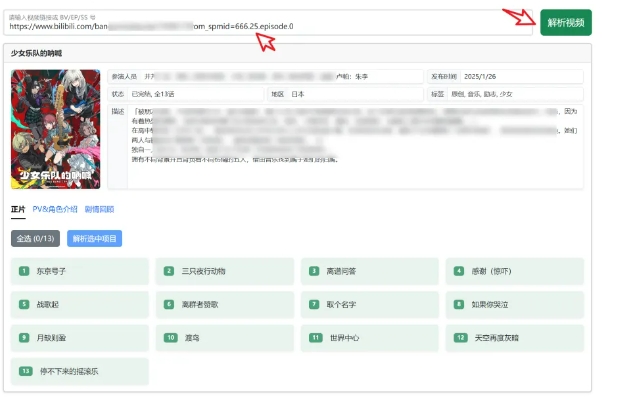Click the status text 已完结, 全13话
622x397 pixels.
pos(153,94)
